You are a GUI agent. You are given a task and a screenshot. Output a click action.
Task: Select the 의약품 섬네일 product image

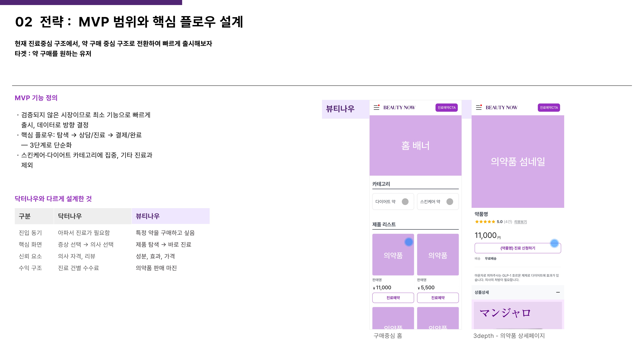pos(518,162)
